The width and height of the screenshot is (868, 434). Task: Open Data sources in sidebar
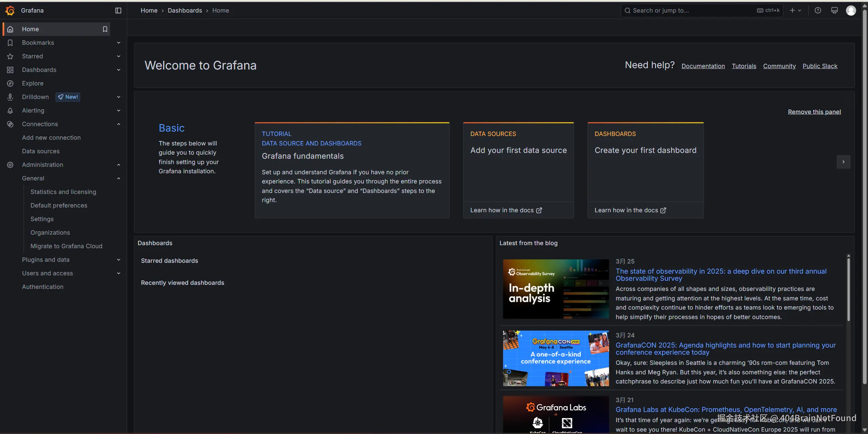tap(41, 151)
